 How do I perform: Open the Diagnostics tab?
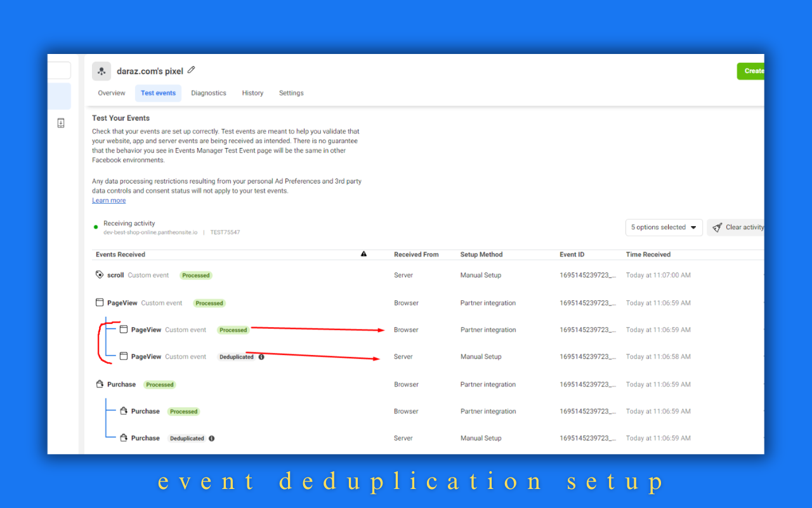pos(208,93)
